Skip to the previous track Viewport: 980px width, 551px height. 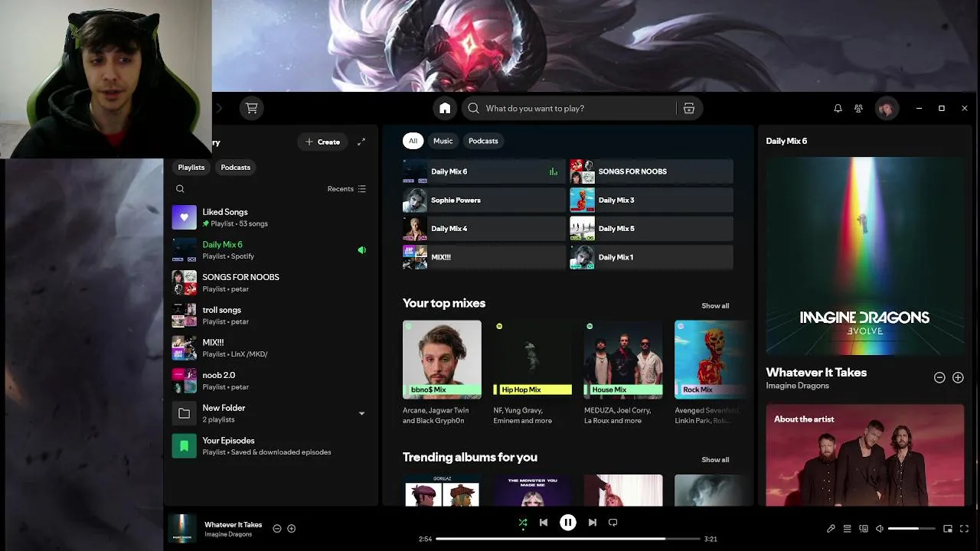pos(544,523)
